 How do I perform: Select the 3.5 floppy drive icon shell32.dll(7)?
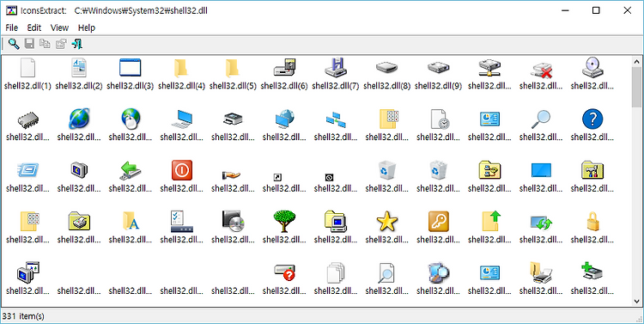[x=336, y=68]
